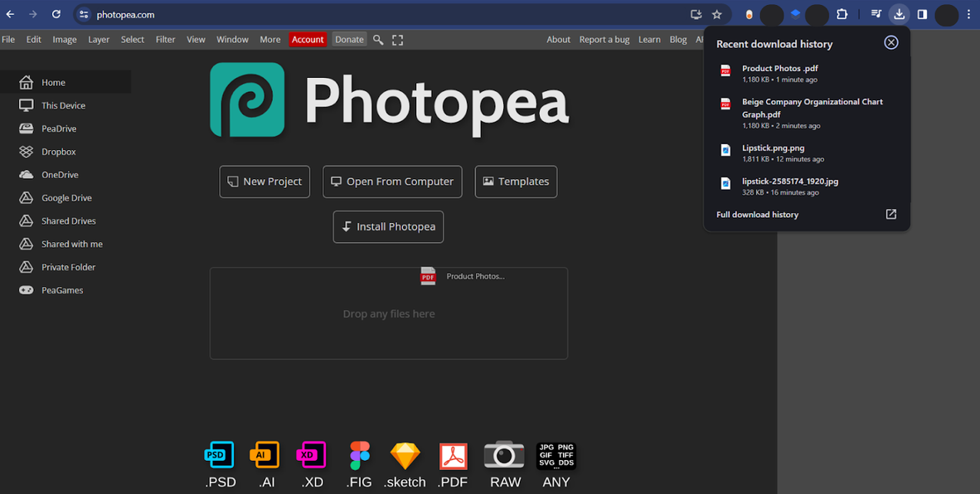Screen dimensions: 980x494
Task: Open the View menu
Action: 196,39
